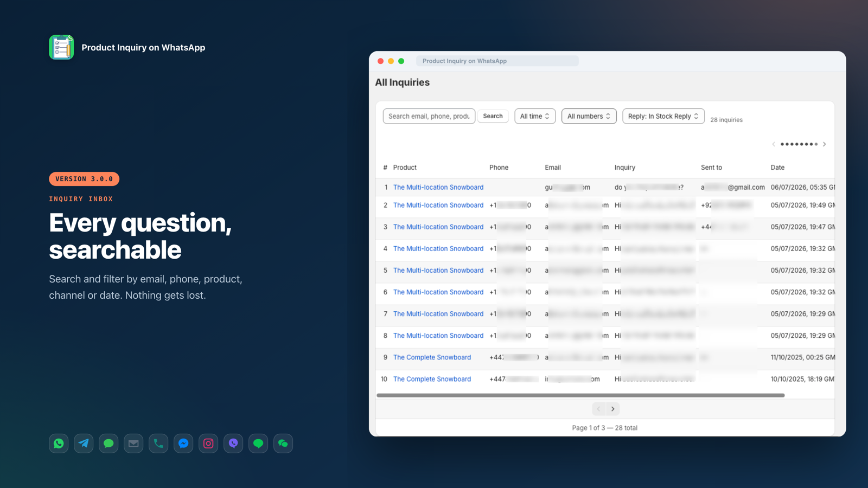Click the Phone column header

(499, 168)
